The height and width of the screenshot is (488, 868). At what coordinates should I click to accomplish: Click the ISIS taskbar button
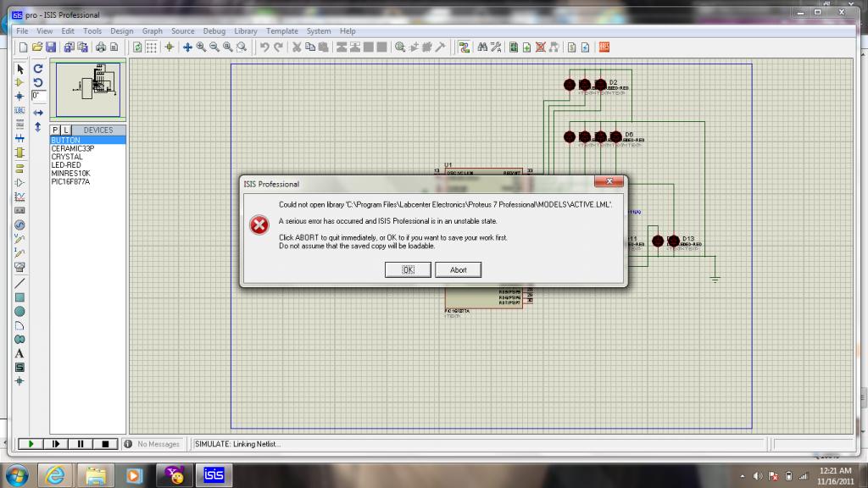point(214,475)
